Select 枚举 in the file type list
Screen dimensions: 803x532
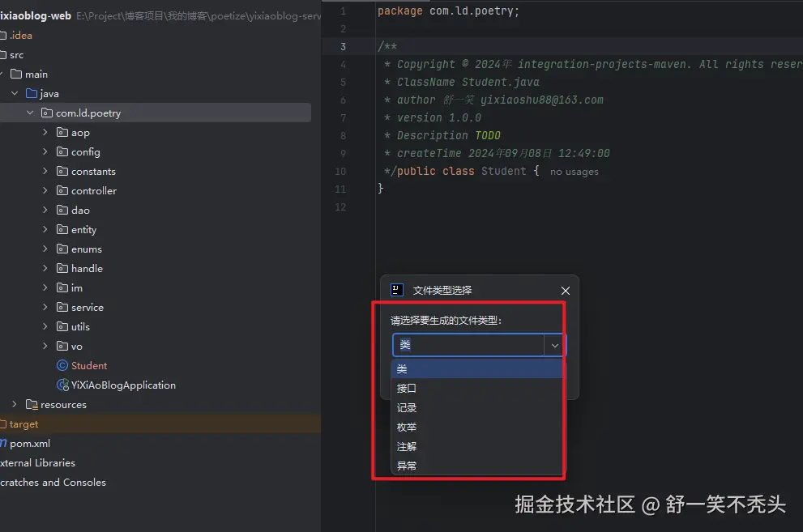[406, 427]
